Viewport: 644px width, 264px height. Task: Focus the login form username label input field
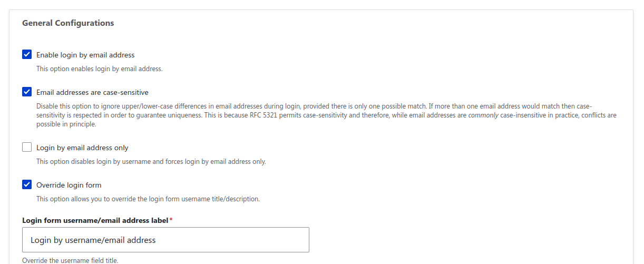[165, 240]
